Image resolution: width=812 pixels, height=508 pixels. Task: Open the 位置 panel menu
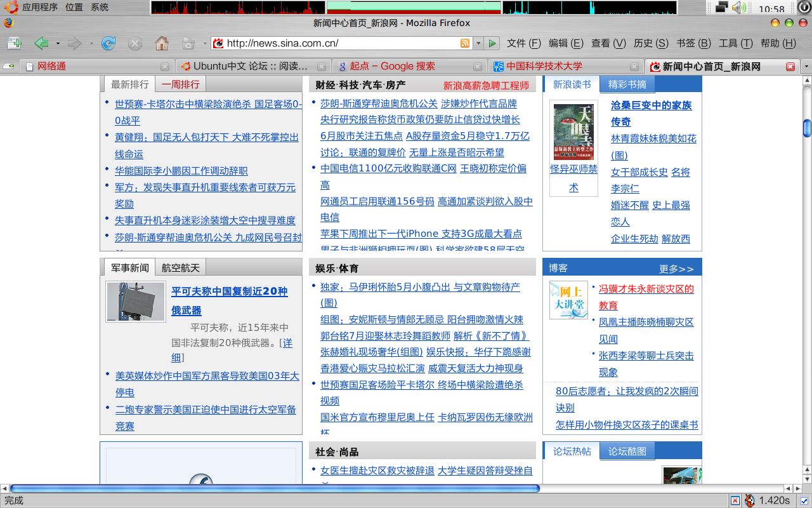pyautogui.click(x=74, y=8)
